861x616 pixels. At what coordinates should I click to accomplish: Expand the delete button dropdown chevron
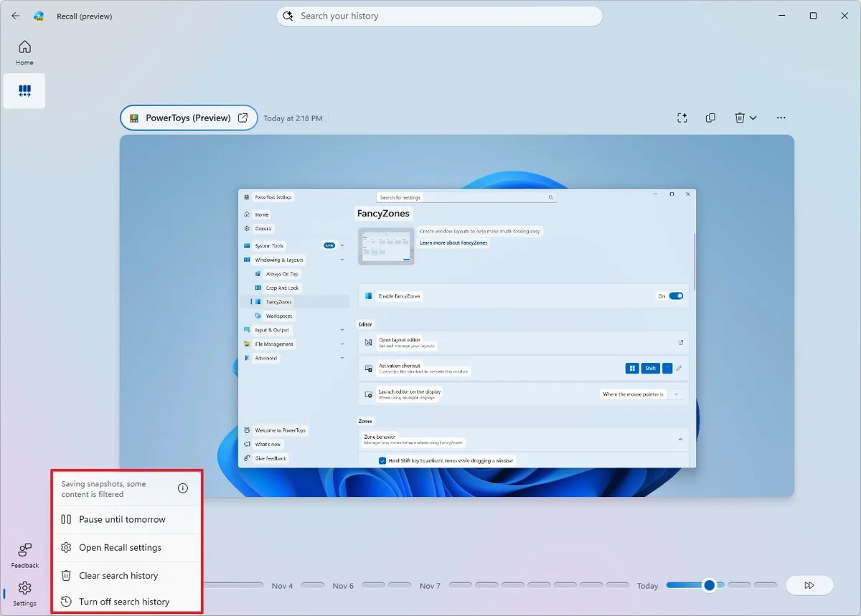[753, 118]
